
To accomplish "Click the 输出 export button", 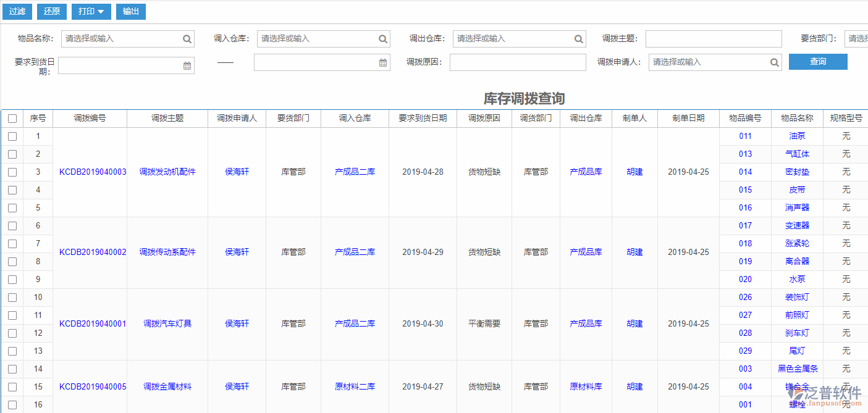I will pyautogui.click(x=130, y=11).
